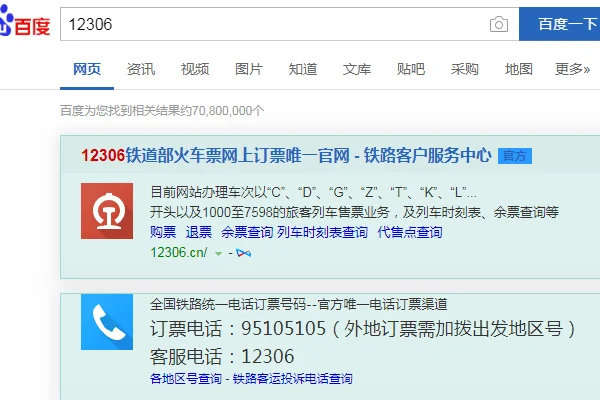The height and width of the screenshot is (400, 600).
Task: Click the text 全国铁路统一电话订票号码
Action: coord(228,305)
